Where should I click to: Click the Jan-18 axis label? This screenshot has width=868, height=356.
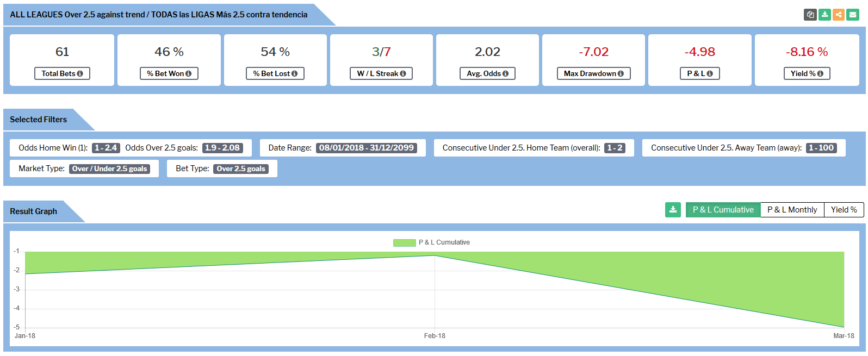25,336
